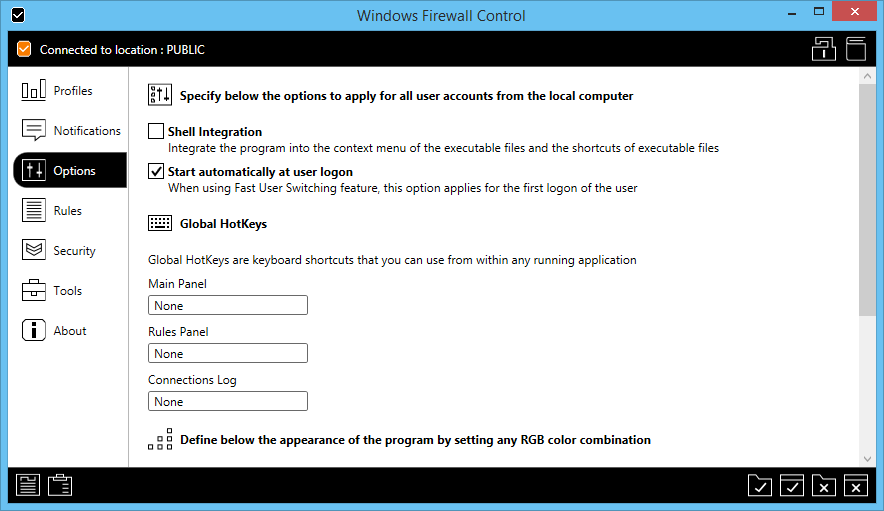Show the About page
The image size is (884, 511).
69,331
